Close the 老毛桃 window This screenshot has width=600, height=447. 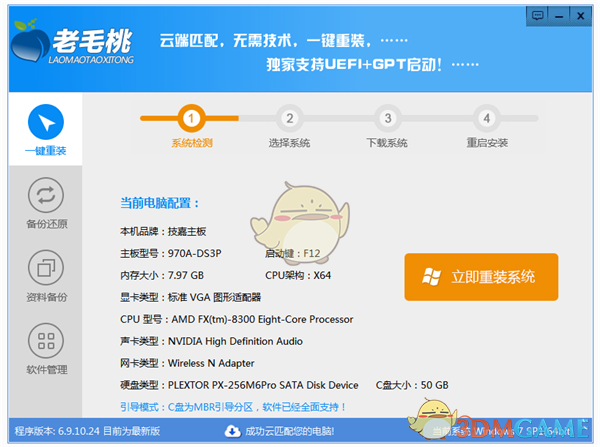pos(580,16)
